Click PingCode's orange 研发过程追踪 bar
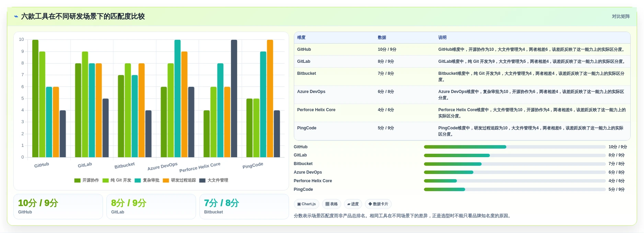644x233 pixels. [270, 98]
